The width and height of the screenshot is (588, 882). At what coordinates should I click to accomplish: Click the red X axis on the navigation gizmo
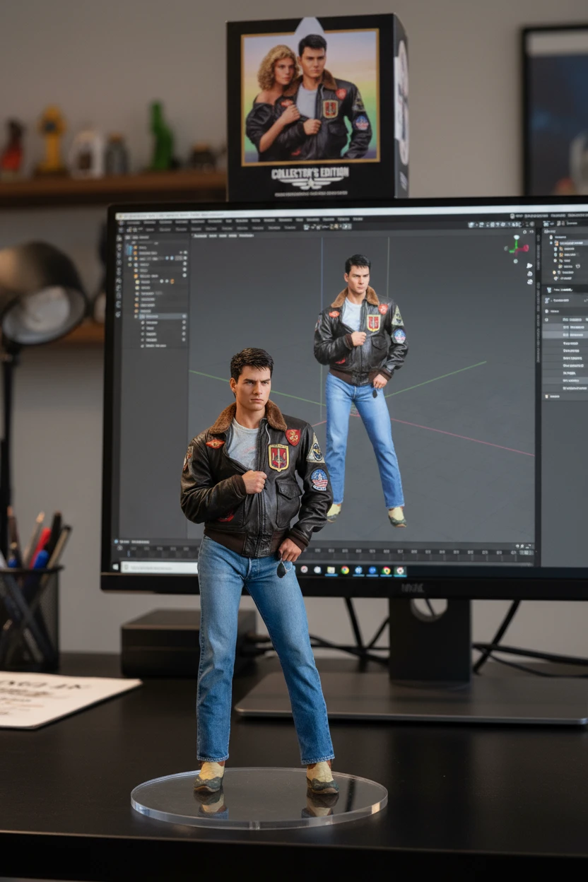point(525,249)
